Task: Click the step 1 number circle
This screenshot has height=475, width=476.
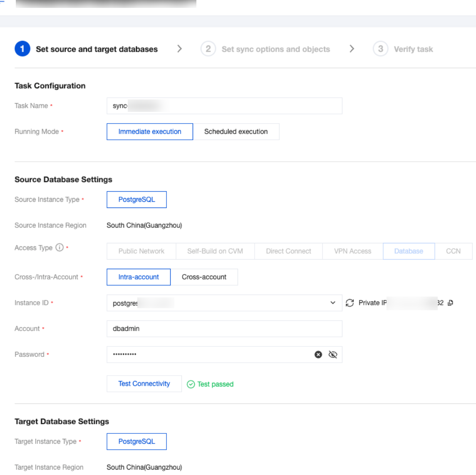Action: (x=22, y=49)
